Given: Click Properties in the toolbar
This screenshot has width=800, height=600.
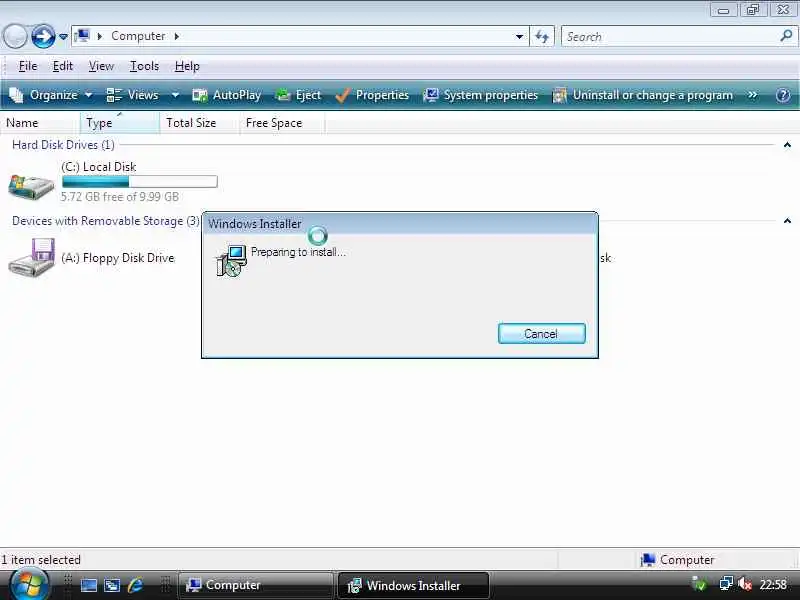Looking at the screenshot, I should coord(372,95).
